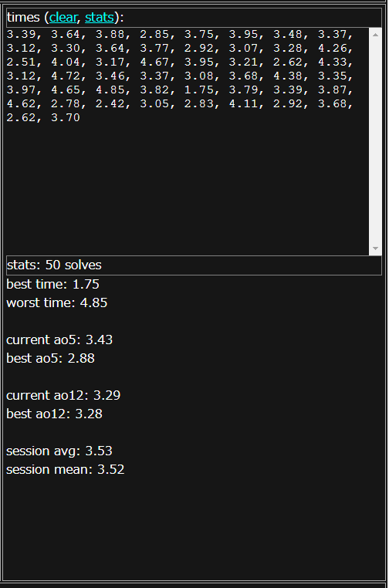Open the session mean: 3.52 stat
Screen dimensions: 389x588
coord(66,469)
